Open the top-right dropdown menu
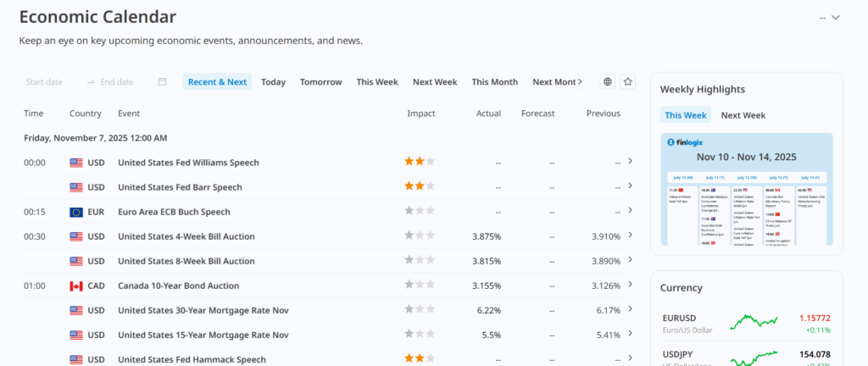 coord(829,18)
